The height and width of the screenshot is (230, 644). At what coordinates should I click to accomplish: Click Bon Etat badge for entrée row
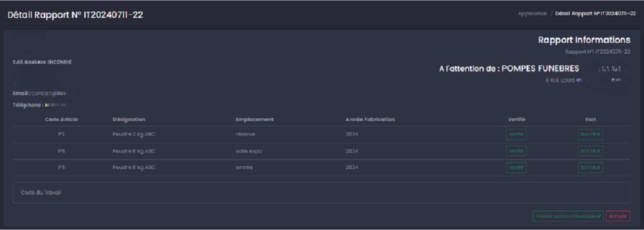(x=590, y=167)
